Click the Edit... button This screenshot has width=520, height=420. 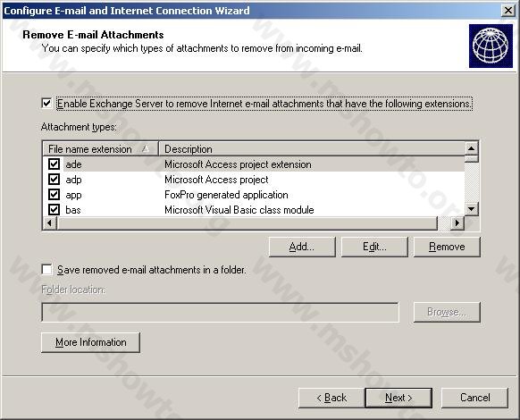374,247
